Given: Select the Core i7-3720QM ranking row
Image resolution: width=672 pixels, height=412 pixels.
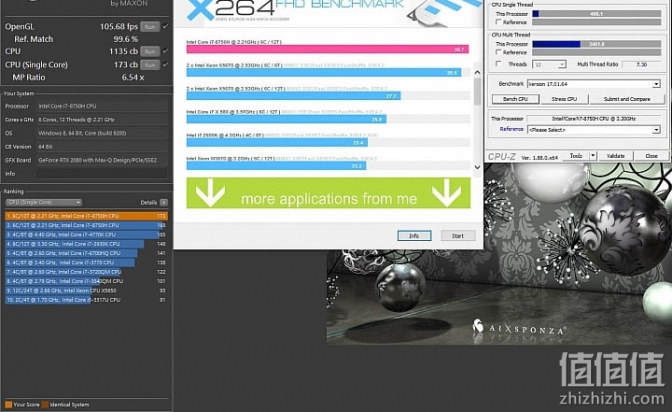Looking at the screenshot, I should [86, 272].
